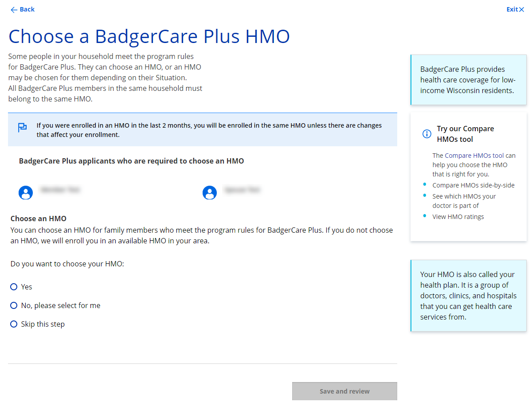This screenshot has height=406, width=532.
Task: Select the Yes radio button
Action: click(x=14, y=287)
